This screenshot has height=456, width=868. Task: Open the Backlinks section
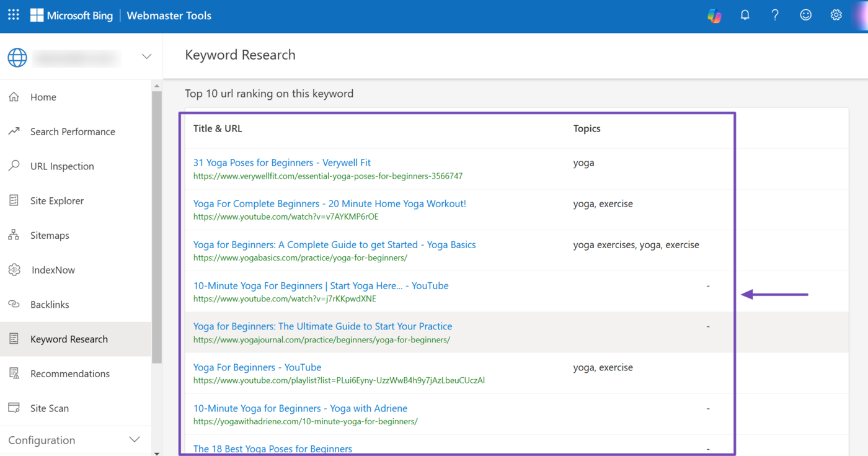coord(50,305)
